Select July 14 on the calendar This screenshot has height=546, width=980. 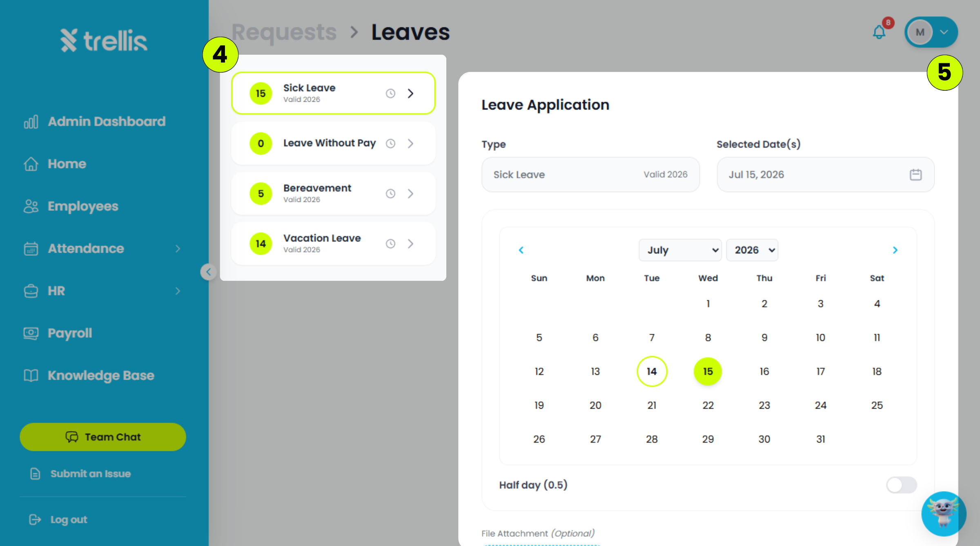(x=652, y=371)
